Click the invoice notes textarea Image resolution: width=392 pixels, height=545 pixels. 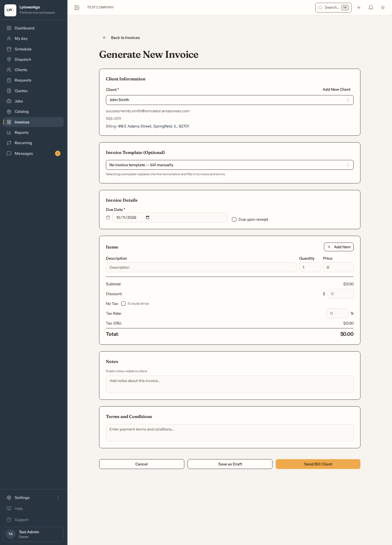tap(229, 384)
